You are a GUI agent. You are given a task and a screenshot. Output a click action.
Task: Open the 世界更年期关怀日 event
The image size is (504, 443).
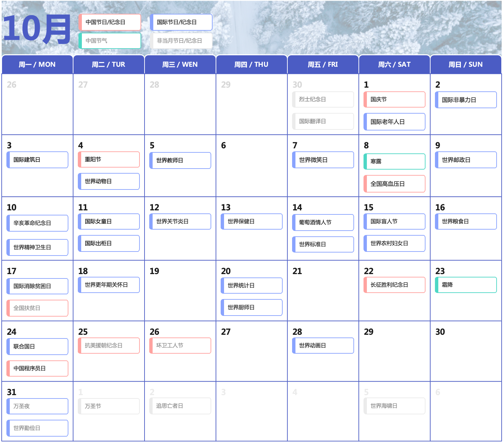coord(109,285)
